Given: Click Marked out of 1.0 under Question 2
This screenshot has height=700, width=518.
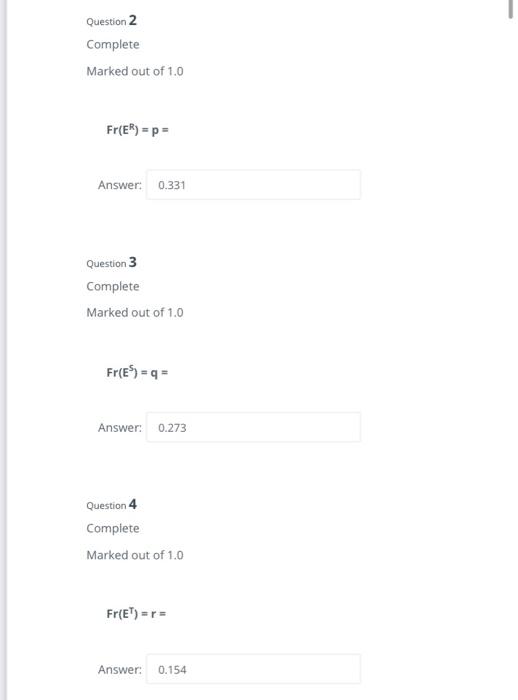Looking at the screenshot, I should pyautogui.click(x=135, y=71).
